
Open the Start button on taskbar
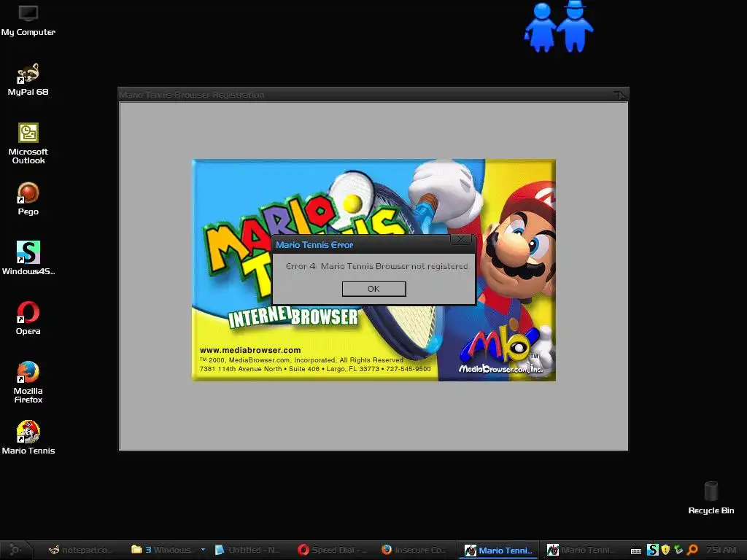click(x=15, y=550)
